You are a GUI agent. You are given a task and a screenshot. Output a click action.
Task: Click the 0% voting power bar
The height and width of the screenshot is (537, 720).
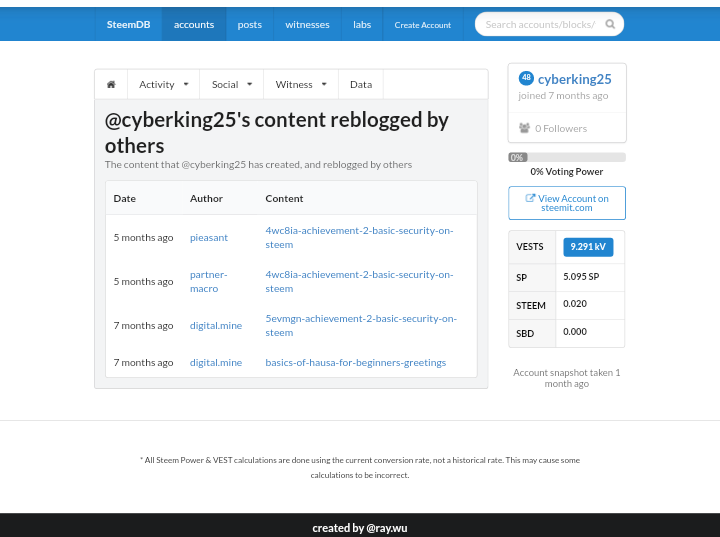coord(567,158)
